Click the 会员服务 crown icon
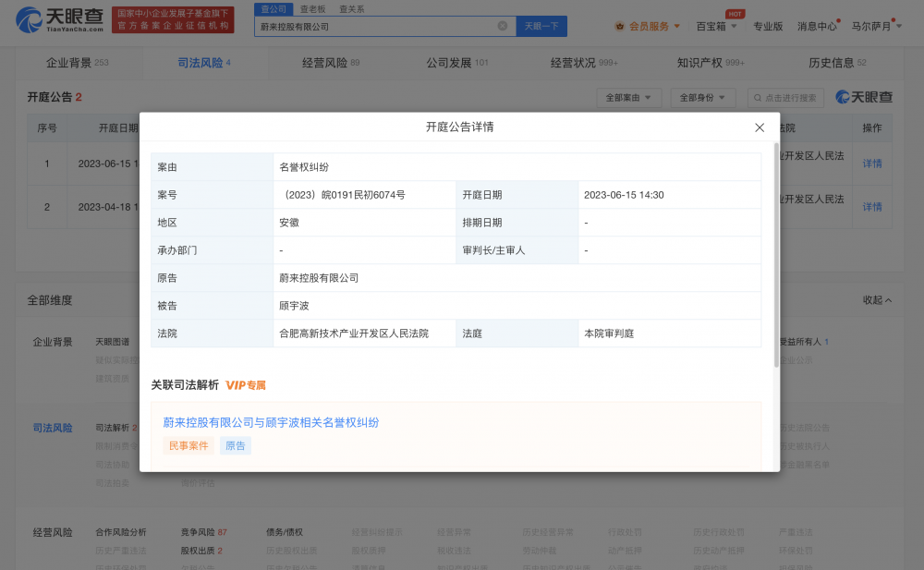The width and height of the screenshot is (924, 570). coord(619,27)
